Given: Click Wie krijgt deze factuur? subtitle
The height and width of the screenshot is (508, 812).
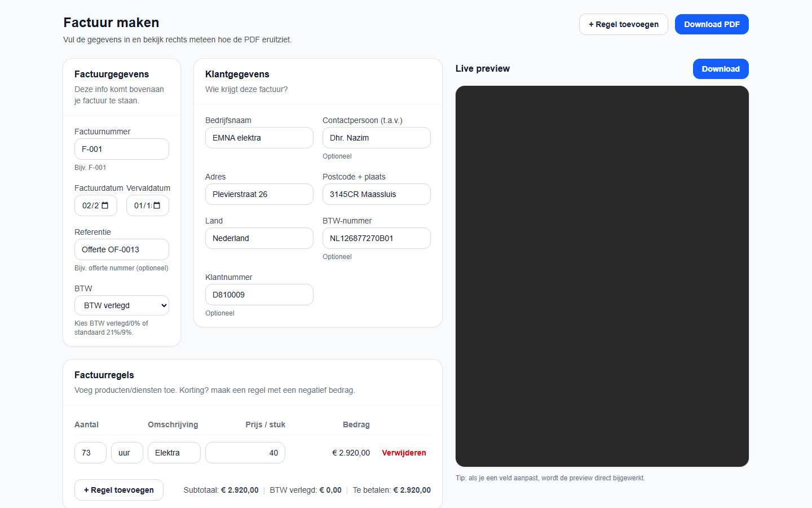Looking at the screenshot, I should pos(246,89).
